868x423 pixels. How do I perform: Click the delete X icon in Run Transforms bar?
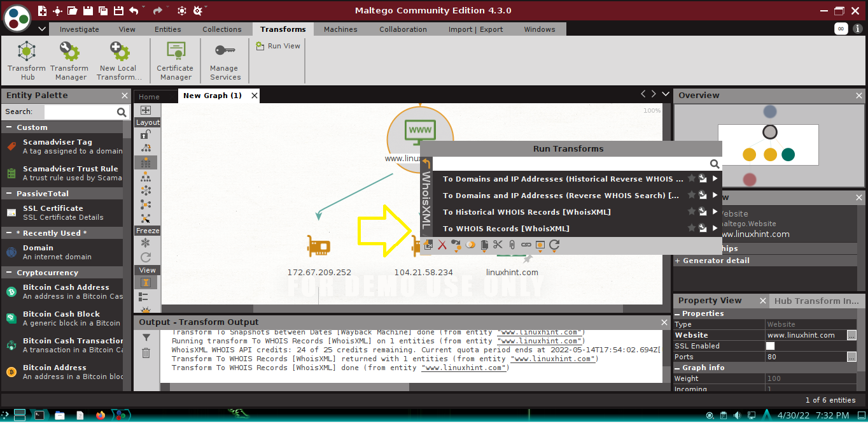(x=442, y=245)
